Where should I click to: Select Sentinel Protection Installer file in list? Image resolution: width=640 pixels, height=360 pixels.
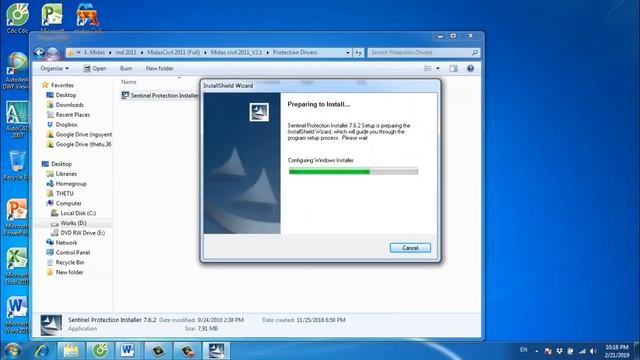pyautogui.click(x=160, y=95)
